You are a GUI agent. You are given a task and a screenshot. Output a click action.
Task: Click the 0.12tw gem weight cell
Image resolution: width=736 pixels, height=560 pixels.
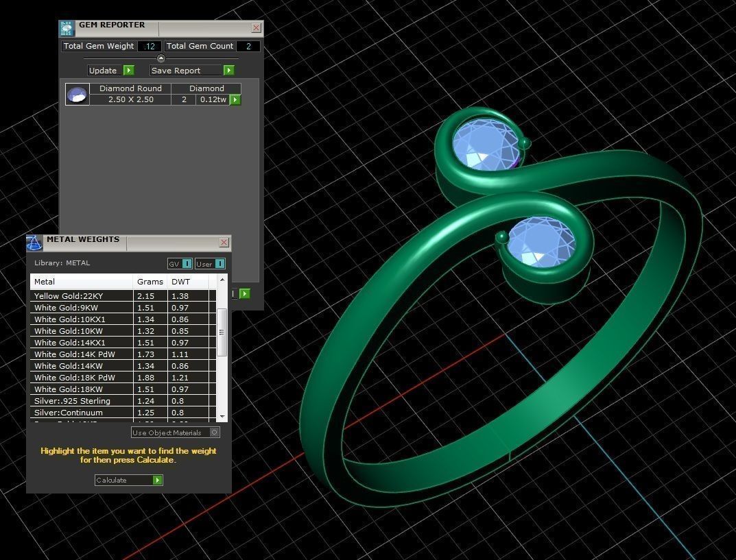tap(213, 99)
